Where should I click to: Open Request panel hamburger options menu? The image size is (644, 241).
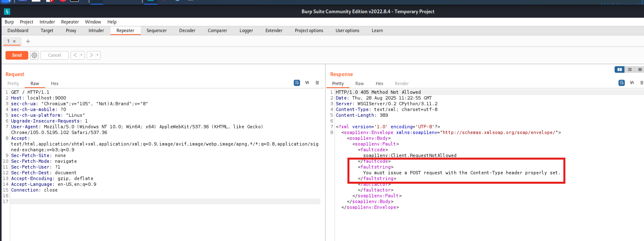coord(317,83)
